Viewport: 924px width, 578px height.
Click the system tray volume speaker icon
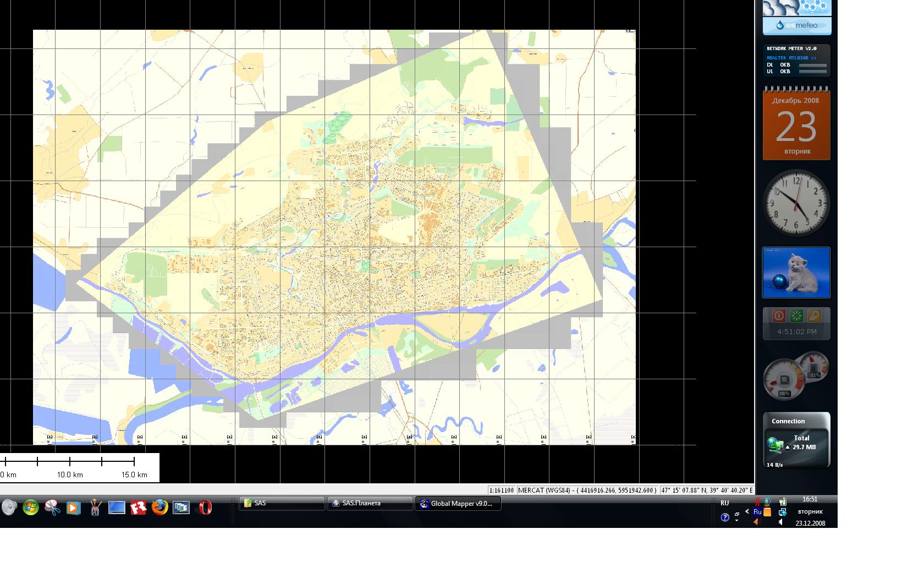tap(780, 522)
